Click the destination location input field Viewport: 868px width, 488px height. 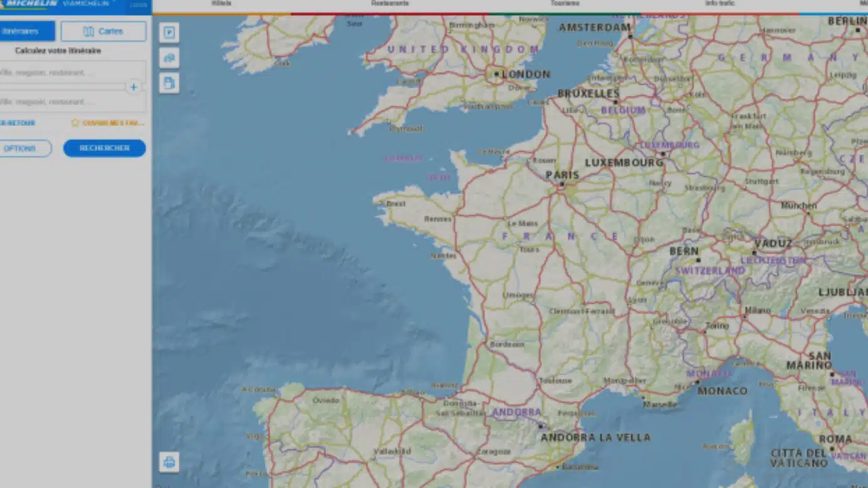coord(73,101)
